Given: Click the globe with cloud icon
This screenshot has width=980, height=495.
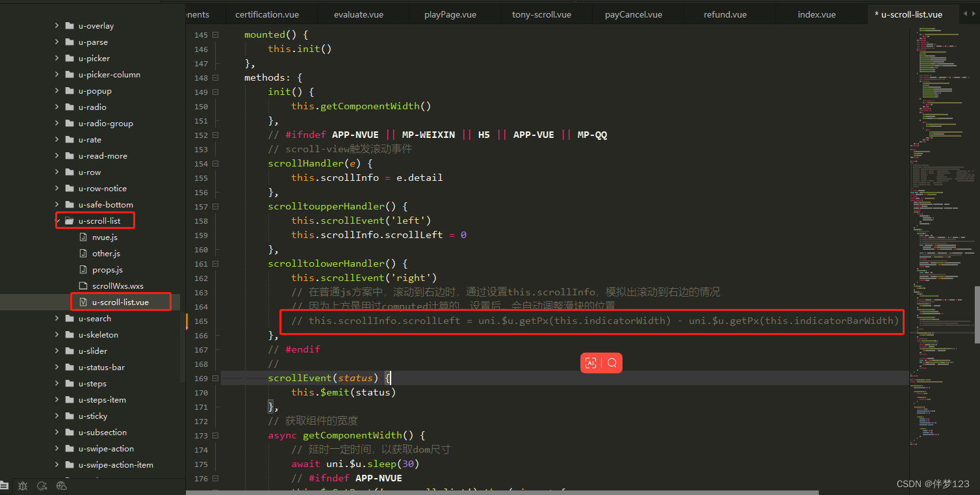Looking at the screenshot, I should (x=62, y=485).
